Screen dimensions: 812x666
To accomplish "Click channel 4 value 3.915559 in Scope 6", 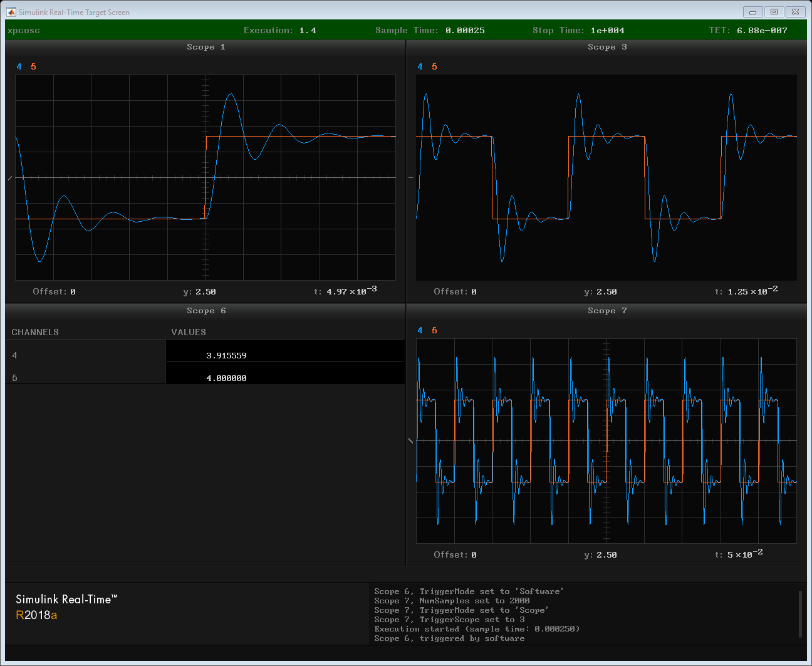I will point(226,355).
